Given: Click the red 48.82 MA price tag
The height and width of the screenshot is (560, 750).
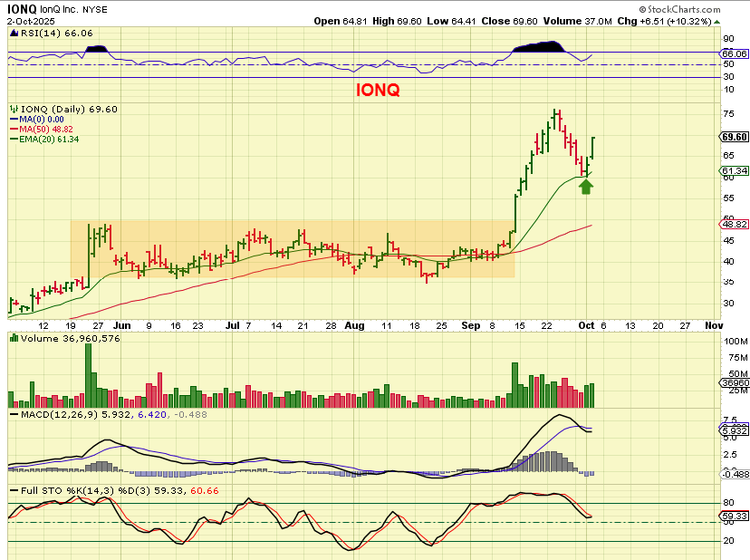Looking at the screenshot, I should [x=735, y=225].
